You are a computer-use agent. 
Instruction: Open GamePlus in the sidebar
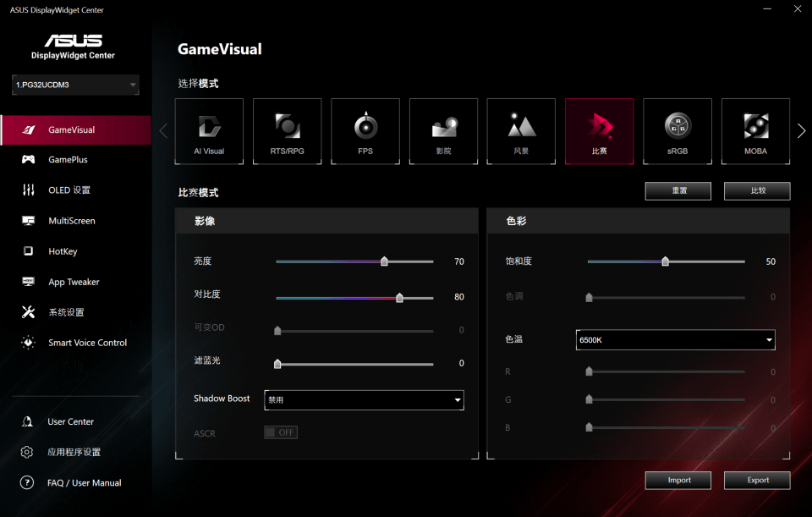click(68, 160)
